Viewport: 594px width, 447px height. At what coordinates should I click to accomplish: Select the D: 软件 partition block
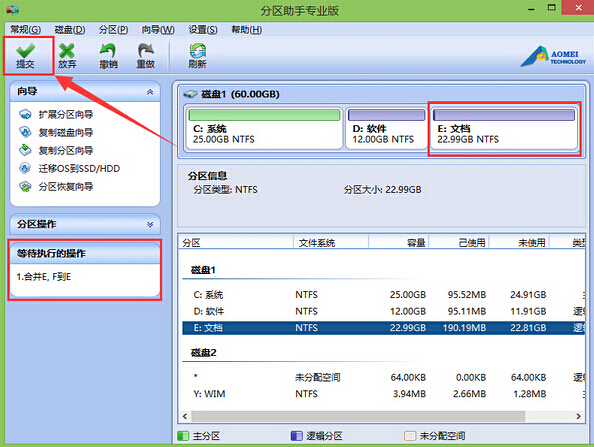[386, 128]
